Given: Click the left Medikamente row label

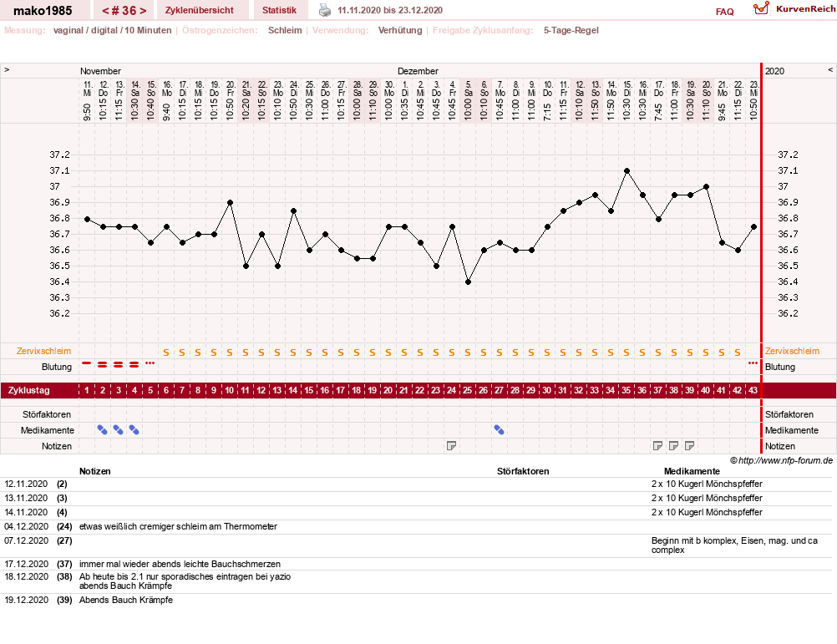Looking at the screenshot, I should [x=48, y=430].
